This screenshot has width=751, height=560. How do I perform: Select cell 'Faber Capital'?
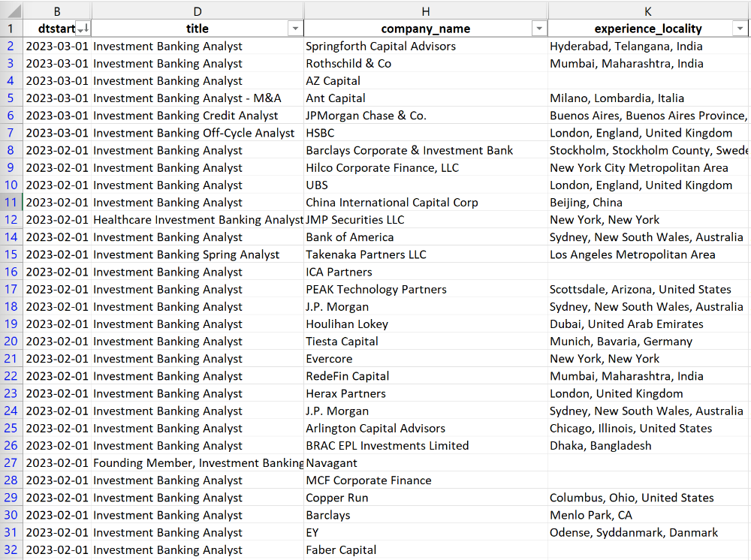[x=425, y=550]
